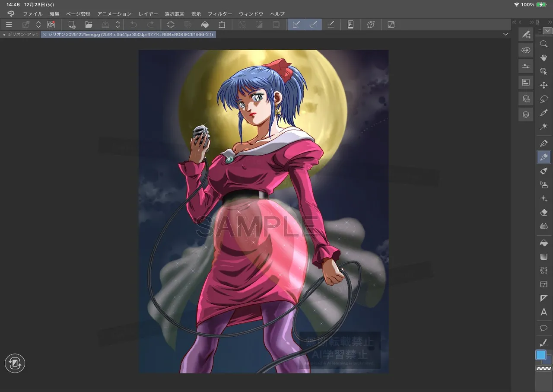This screenshot has height=392, width=553.
Task: Open Clip Studio launcher icon in command bar
Action: [51, 25]
